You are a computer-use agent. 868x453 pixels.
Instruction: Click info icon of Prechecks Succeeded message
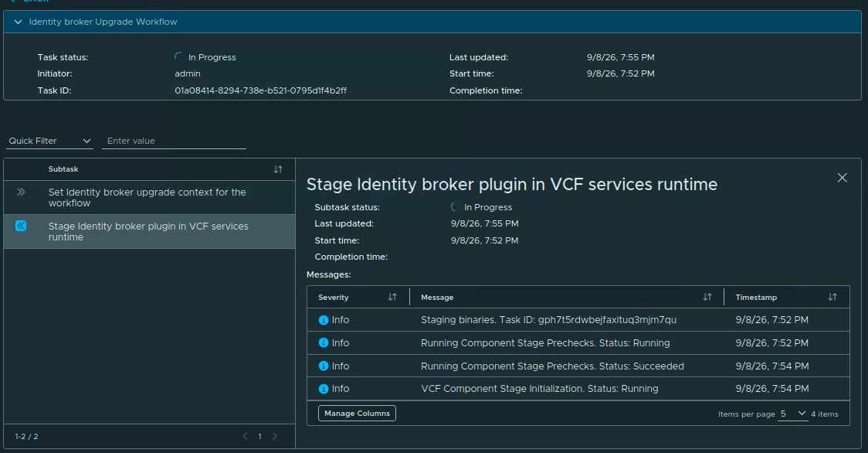(324, 366)
